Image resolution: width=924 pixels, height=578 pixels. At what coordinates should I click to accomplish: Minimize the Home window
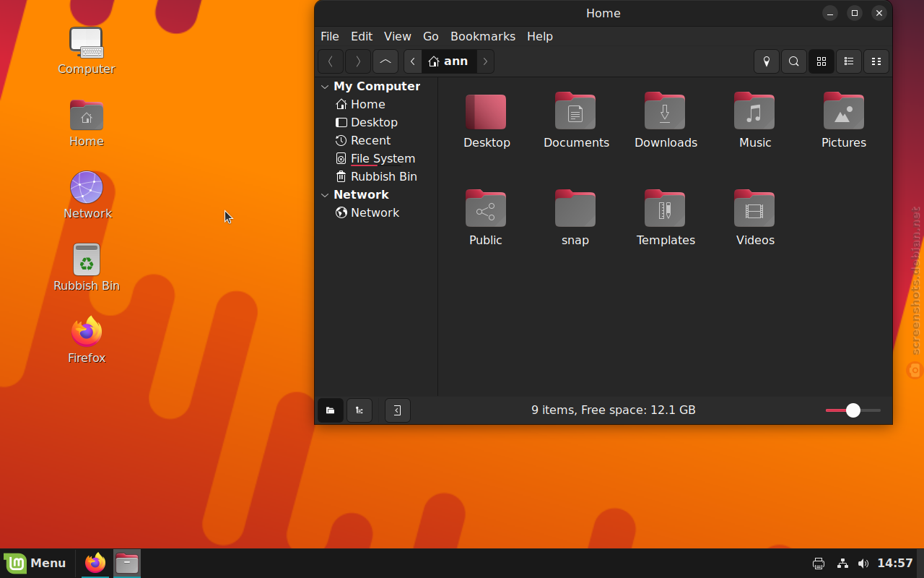click(830, 13)
